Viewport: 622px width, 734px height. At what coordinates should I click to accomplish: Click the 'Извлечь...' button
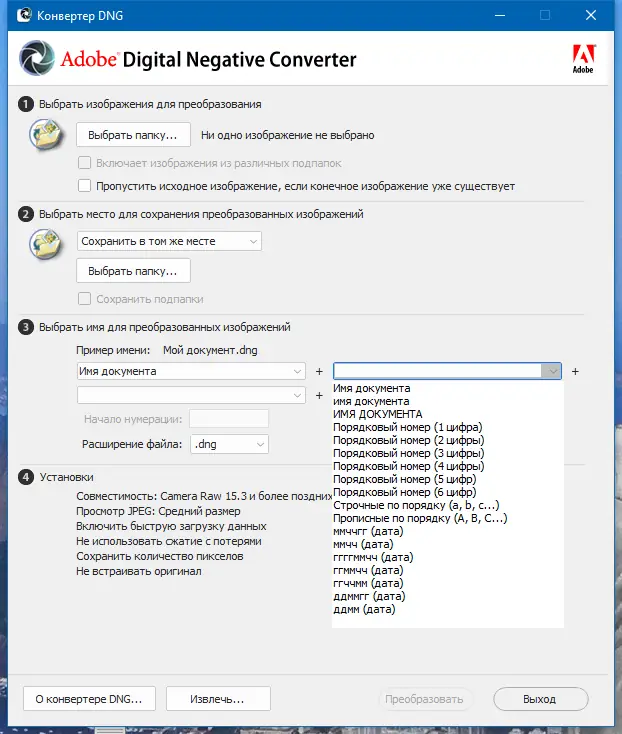[218, 699]
